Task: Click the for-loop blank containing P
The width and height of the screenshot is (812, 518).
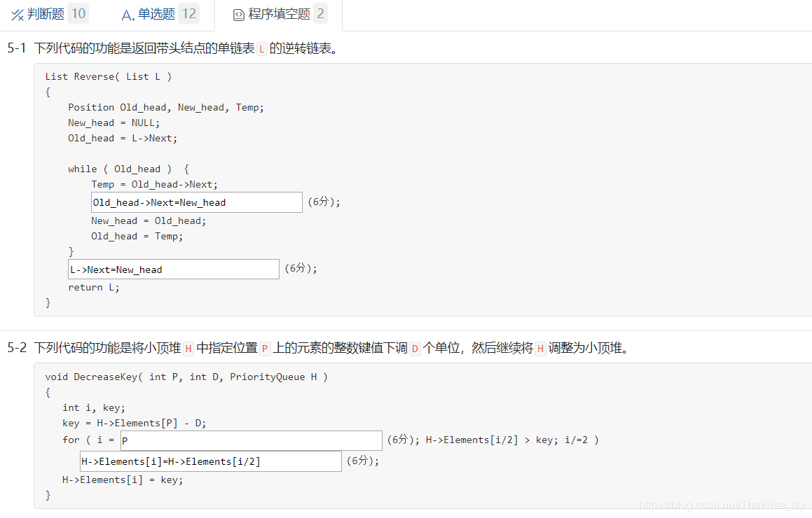Action: pos(251,440)
